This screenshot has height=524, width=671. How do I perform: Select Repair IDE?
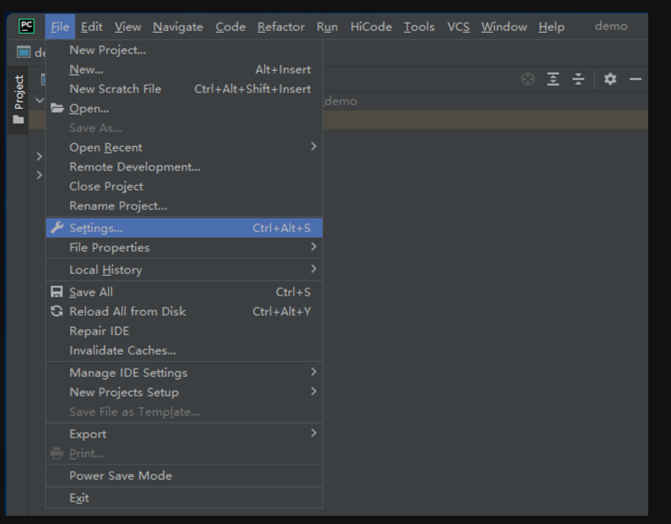[184, 331]
